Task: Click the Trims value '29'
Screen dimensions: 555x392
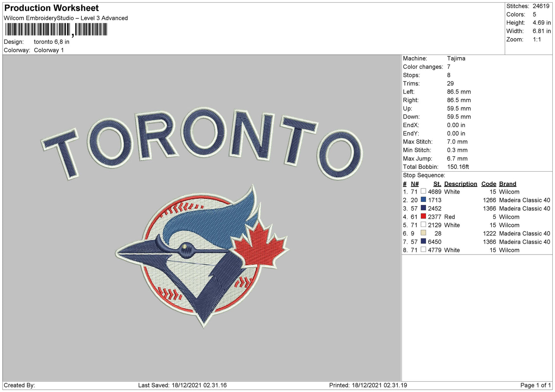Action: coord(450,84)
